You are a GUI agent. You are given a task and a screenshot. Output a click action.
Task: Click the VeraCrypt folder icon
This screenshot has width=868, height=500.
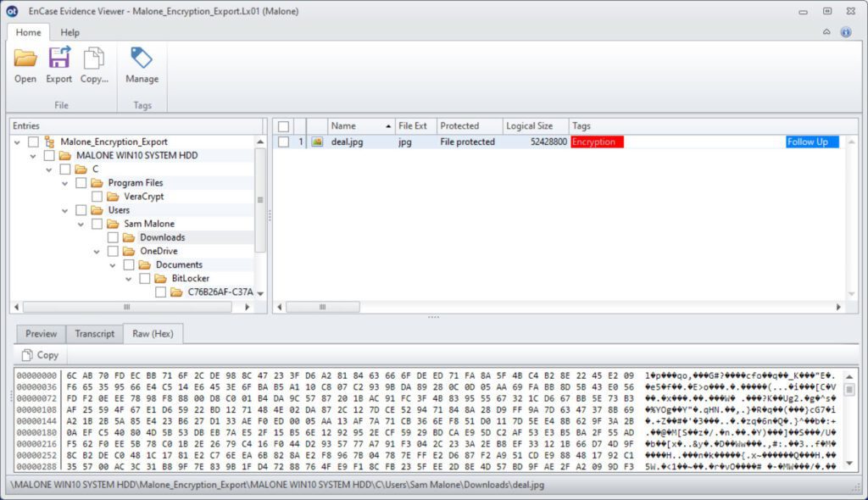click(113, 197)
